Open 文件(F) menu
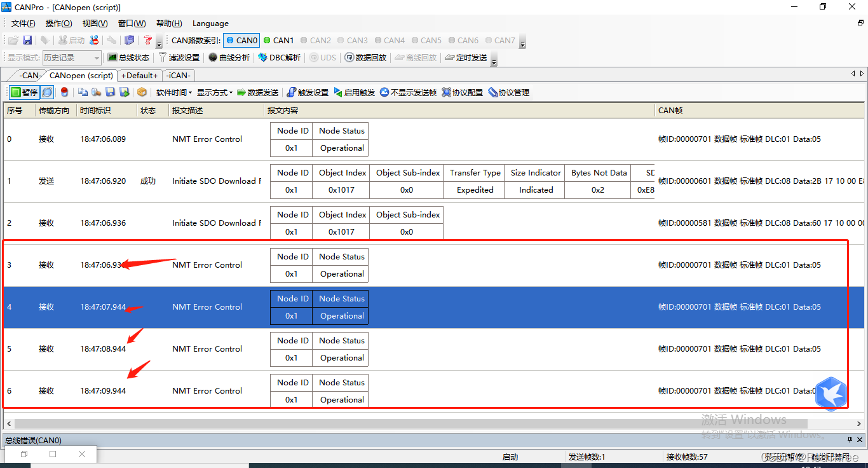Screen dimensions: 868x468 (x=24, y=23)
